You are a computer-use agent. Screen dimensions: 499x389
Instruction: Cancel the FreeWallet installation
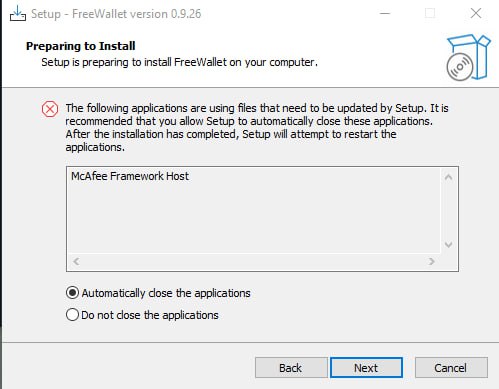(x=451, y=368)
